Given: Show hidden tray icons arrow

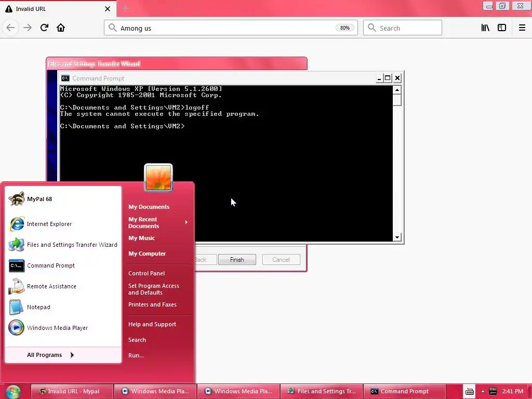Looking at the screenshot, I should 483,392.
